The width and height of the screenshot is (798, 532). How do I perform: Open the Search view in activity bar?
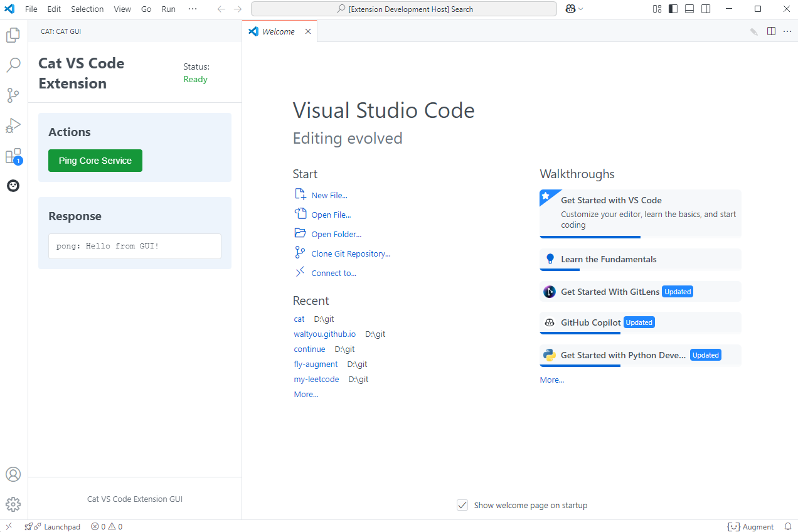13,65
